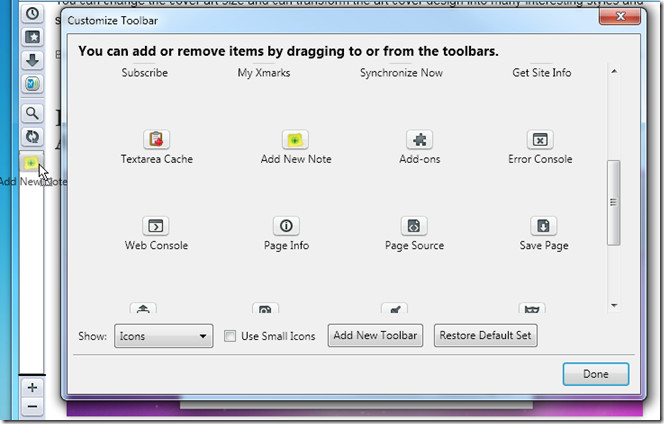Click Restore Default Set button
The width and height of the screenshot is (664, 424).
pyautogui.click(x=486, y=335)
